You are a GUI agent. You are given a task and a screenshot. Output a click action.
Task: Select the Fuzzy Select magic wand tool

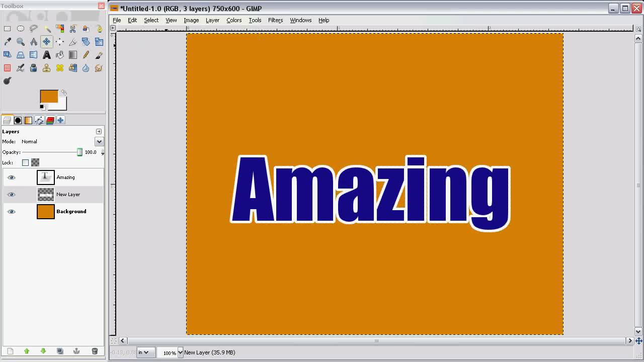point(47,29)
